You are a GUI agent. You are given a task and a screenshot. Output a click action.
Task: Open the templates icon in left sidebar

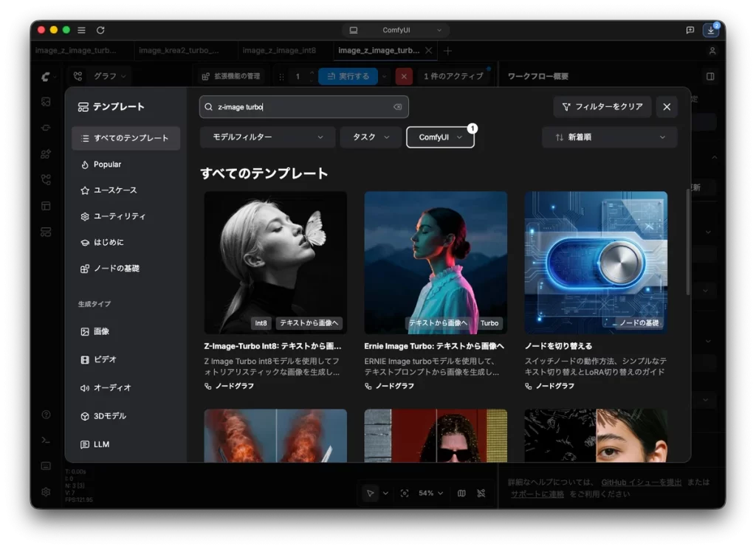[x=46, y=232]
